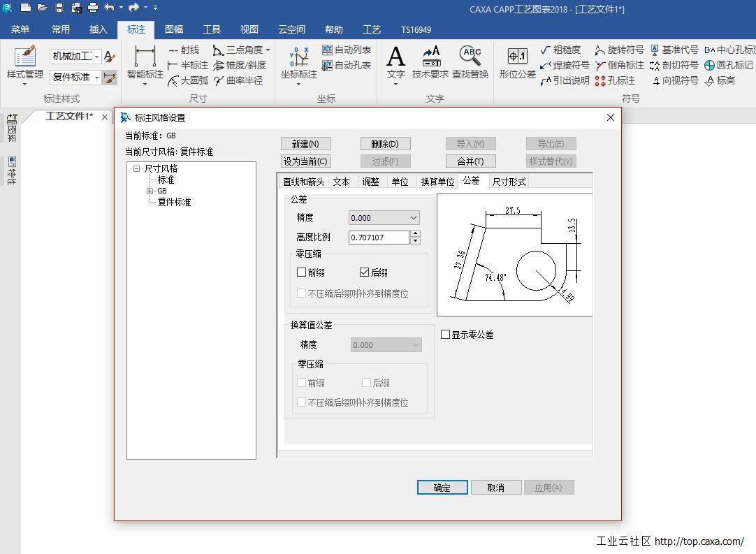Increase 高度比例 with the up spinner arrow
Image resolution: width=756 pixels, height=554 pixels.
(x=416, y=234)
